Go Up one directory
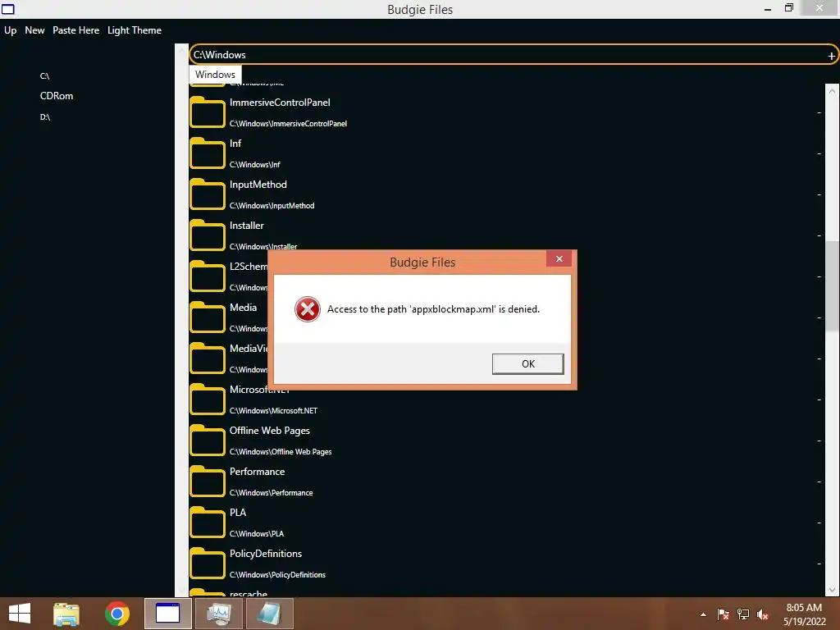The image size is (840, 630). click(10, 30)
